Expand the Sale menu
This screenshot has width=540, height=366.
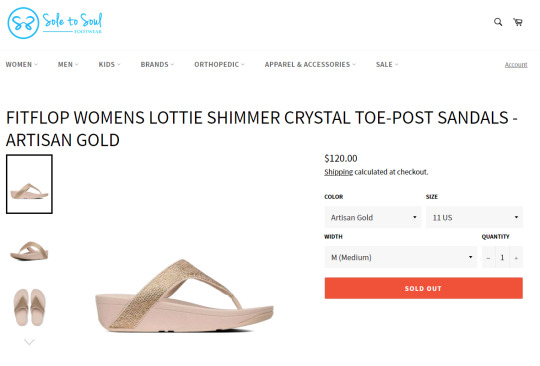(387, 64)
